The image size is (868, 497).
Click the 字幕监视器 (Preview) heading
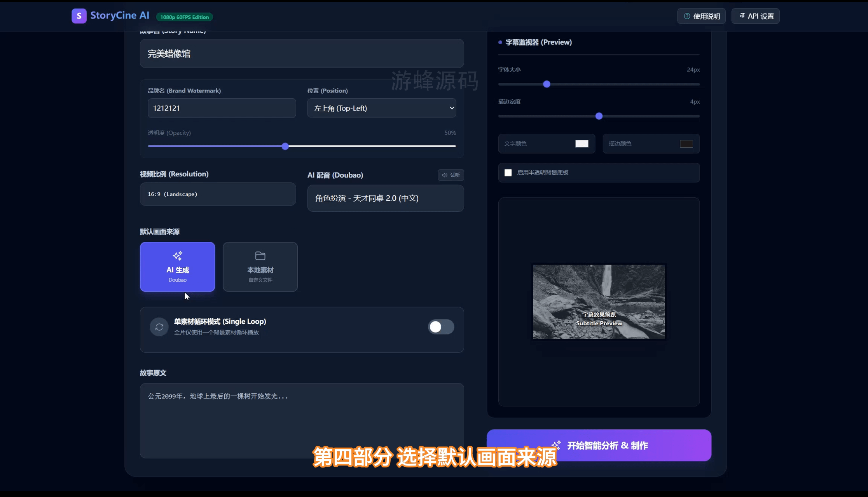[538, 42]
